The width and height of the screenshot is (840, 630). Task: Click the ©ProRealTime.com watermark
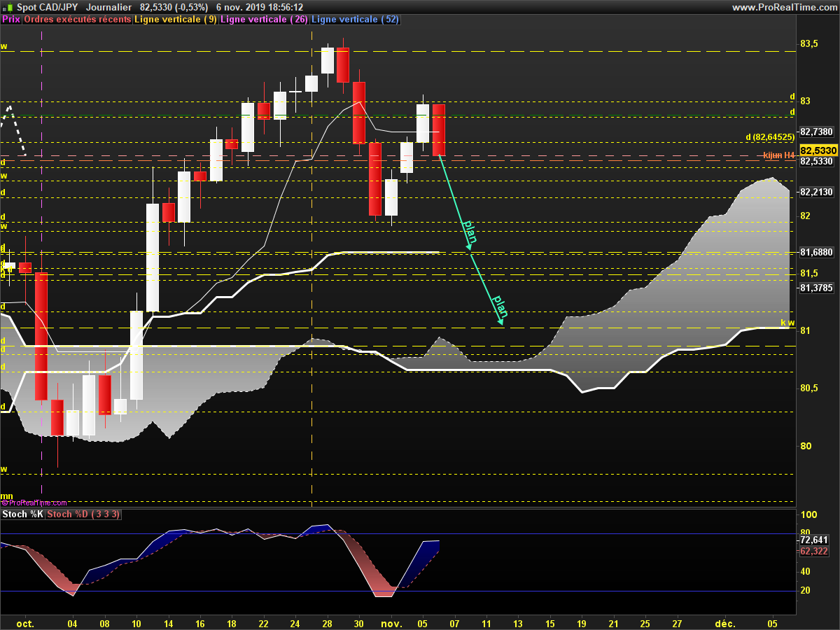pyautogui.click(x=34, y=503)
